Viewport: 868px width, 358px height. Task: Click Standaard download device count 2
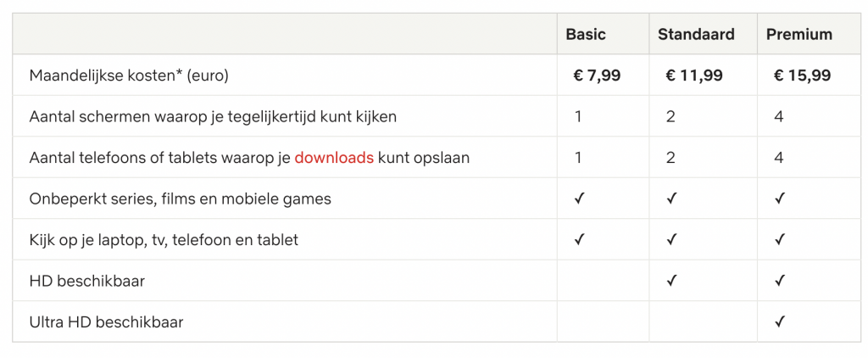[x=671, y=158]
